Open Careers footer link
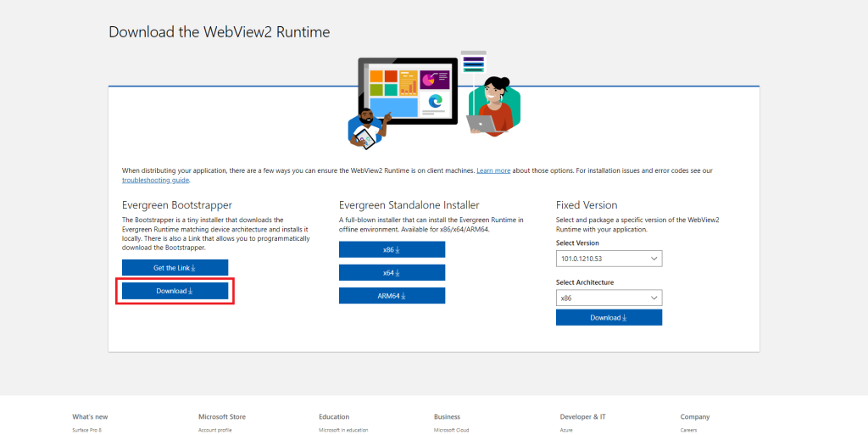 [x=688, y=430]
